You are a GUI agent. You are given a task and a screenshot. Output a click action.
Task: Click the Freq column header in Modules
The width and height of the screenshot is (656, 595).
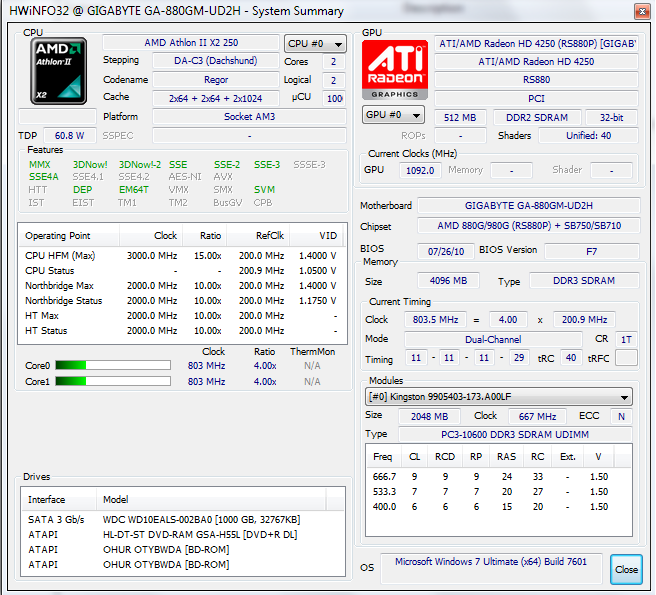pos(384,457)
